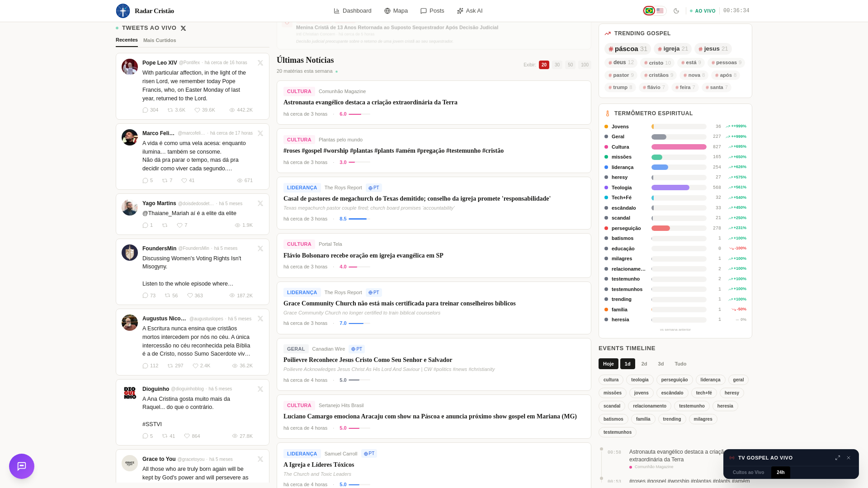Click the páscoa trending hashtag
Screen dimensions: 868x488
pos(627,49)
